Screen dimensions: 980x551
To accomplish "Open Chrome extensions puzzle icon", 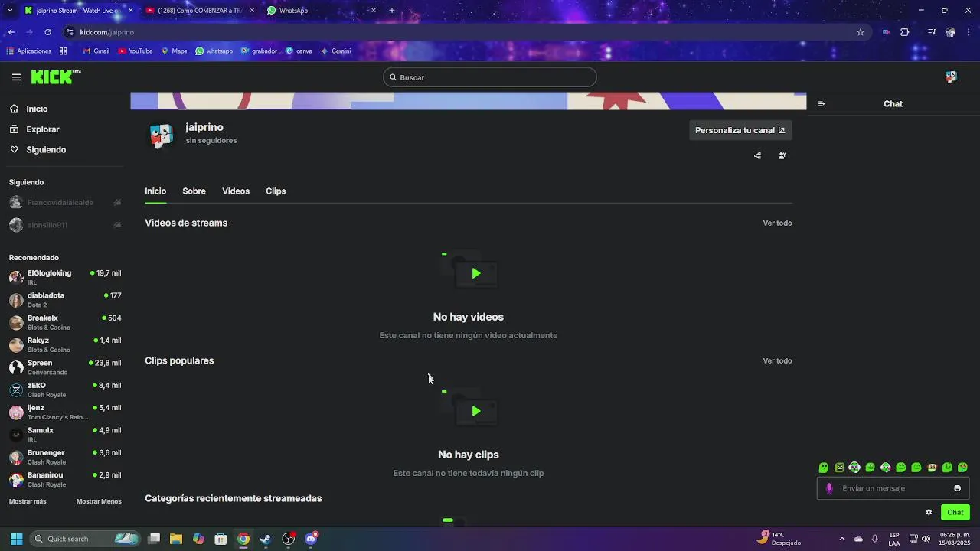I will pyautogui.click(x=905, y=32).
